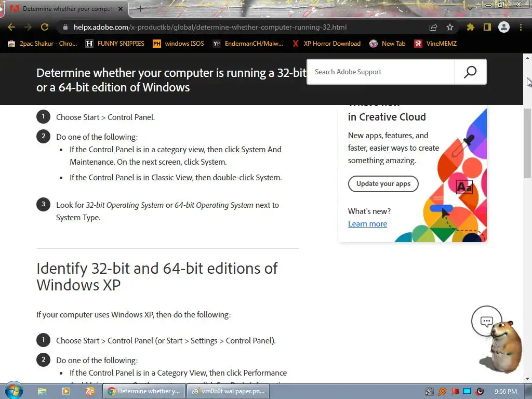Image resolution: width=532 pixels, height=399 pixels.
Task: Close the Determine whether your computer tab
Action: pos(121,9)
